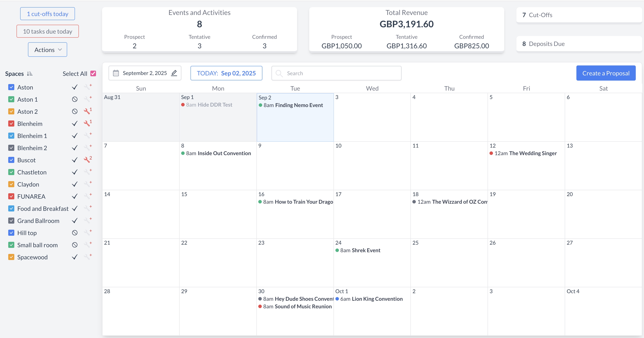Open the Actions dropdown
This screenshot has height=338, width=644.
47,49
